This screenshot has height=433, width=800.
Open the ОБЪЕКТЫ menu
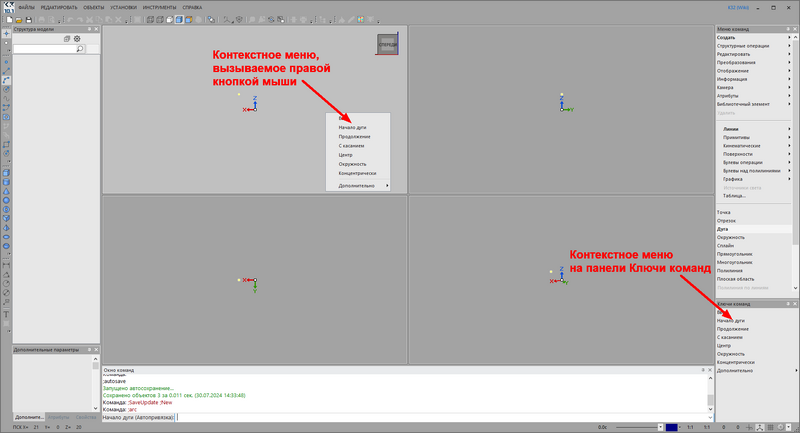coord(93,8)
